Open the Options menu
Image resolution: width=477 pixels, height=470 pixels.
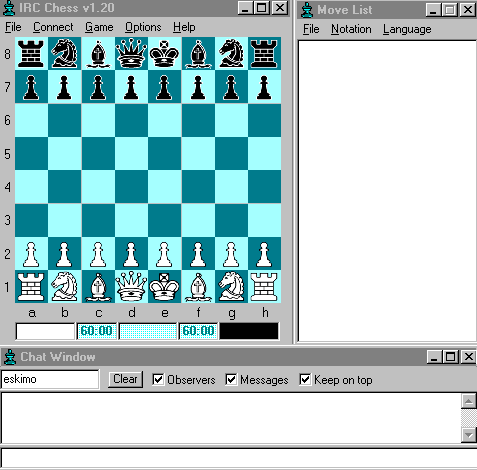pyautogui.click(x=143, y=27)
